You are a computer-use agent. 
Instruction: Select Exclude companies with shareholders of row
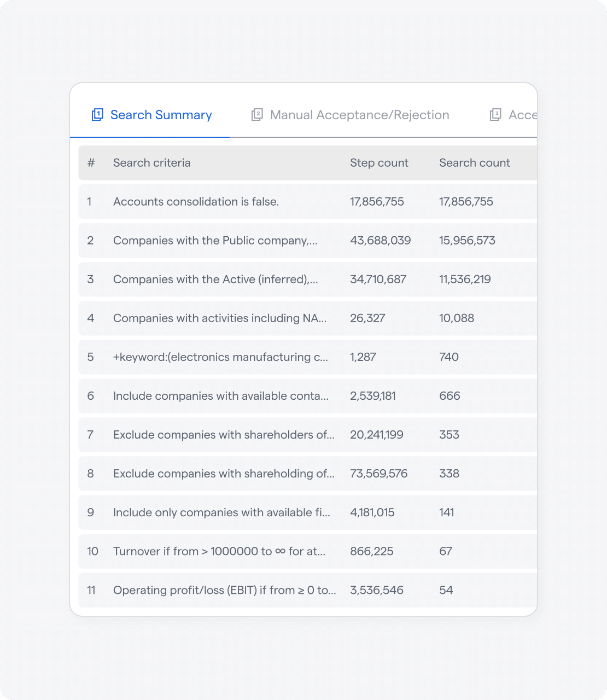tap(223, 435)
